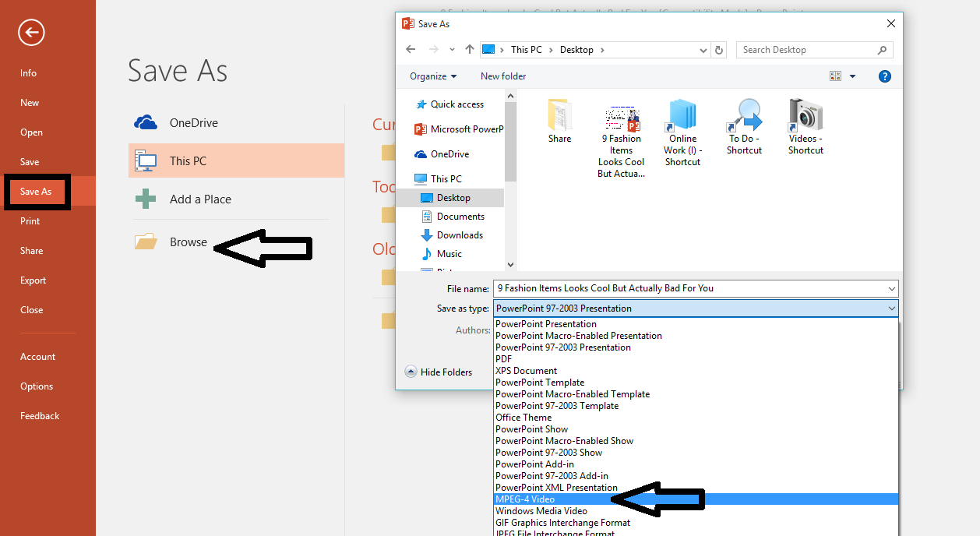Select Export from the left menu
Screen dimensions: 980x536
pos(33,280)
